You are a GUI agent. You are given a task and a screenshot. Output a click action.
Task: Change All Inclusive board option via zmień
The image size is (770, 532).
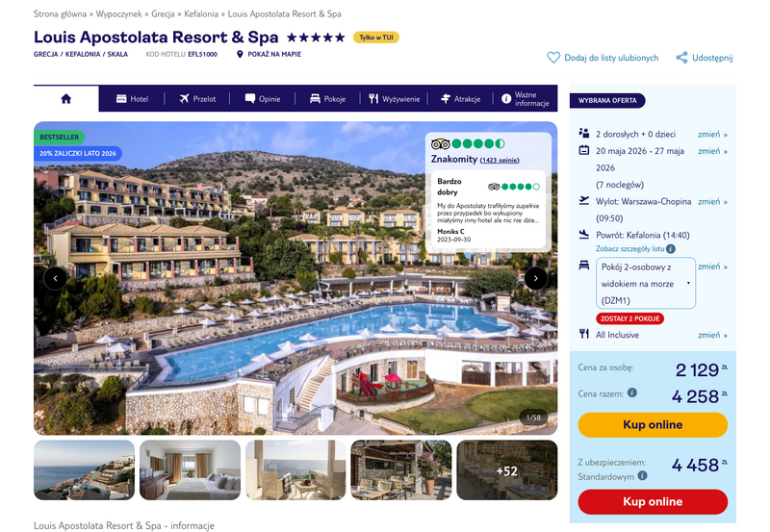[712, 335]
